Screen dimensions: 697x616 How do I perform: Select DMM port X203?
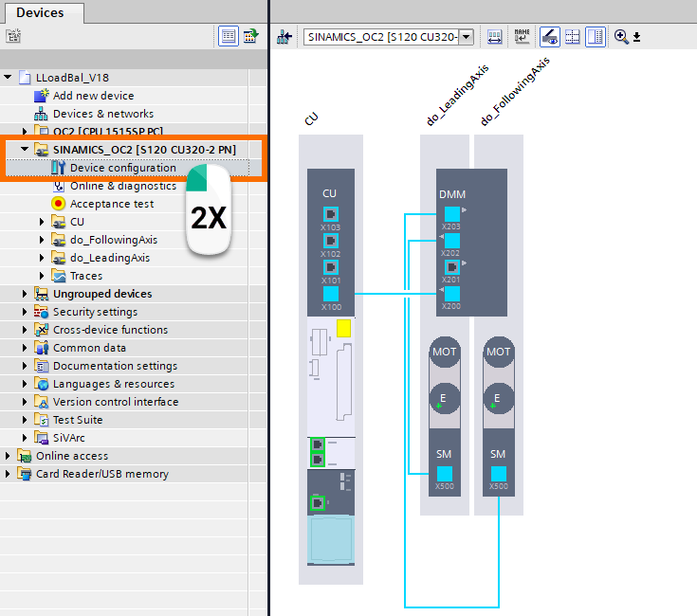pos(452,214)
